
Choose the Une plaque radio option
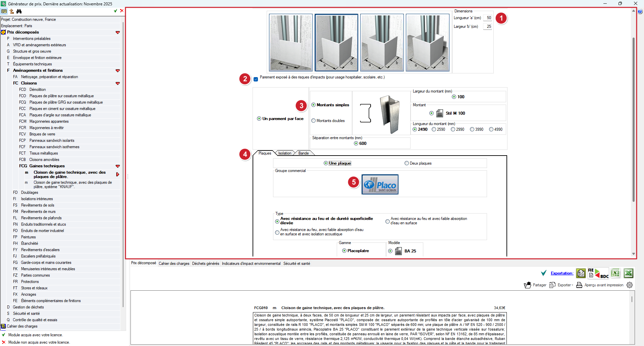[x=326, y=163]
